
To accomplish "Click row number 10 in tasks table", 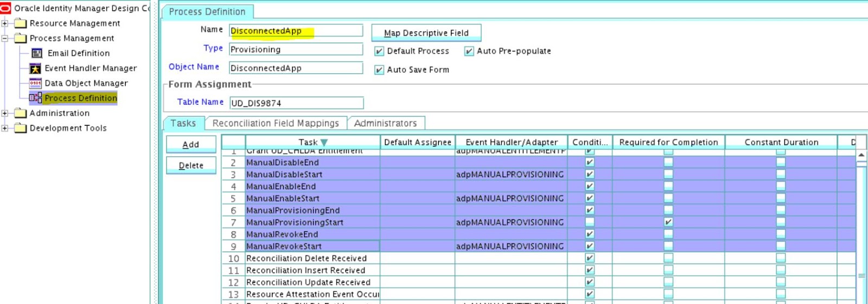I will coord(233,258).
